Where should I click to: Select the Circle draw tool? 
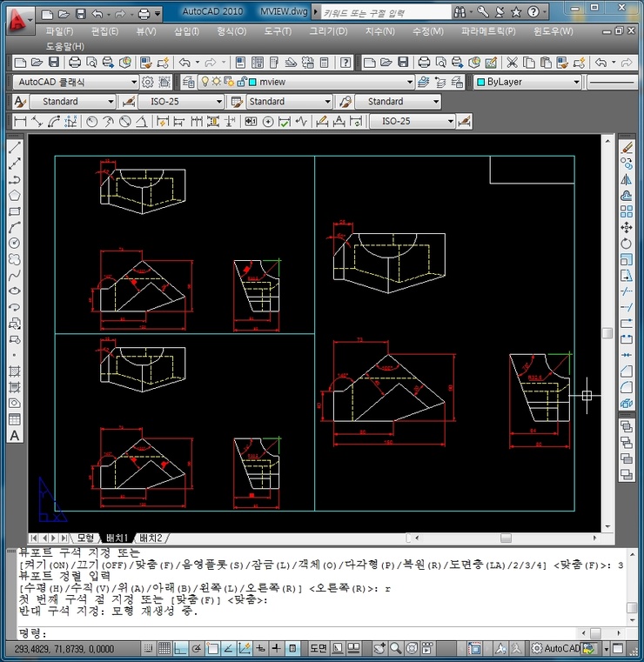tap(15, 244)
